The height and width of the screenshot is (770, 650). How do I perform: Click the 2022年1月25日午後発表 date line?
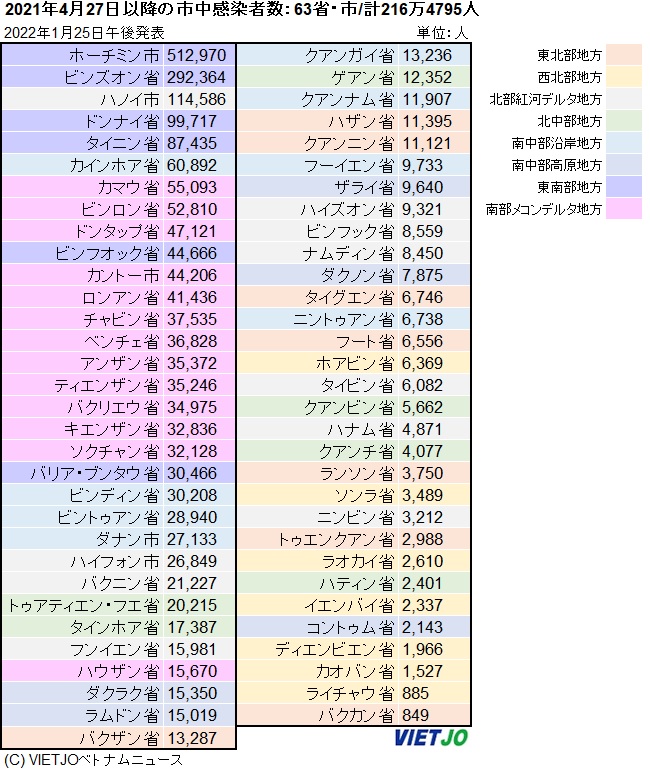(x=84, y=33)
